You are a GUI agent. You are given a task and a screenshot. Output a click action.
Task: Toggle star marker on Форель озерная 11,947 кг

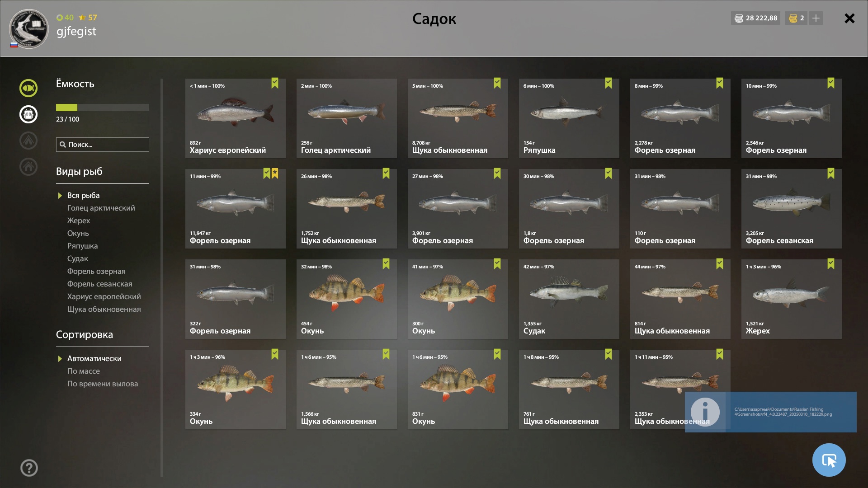[x=275, y=174]
